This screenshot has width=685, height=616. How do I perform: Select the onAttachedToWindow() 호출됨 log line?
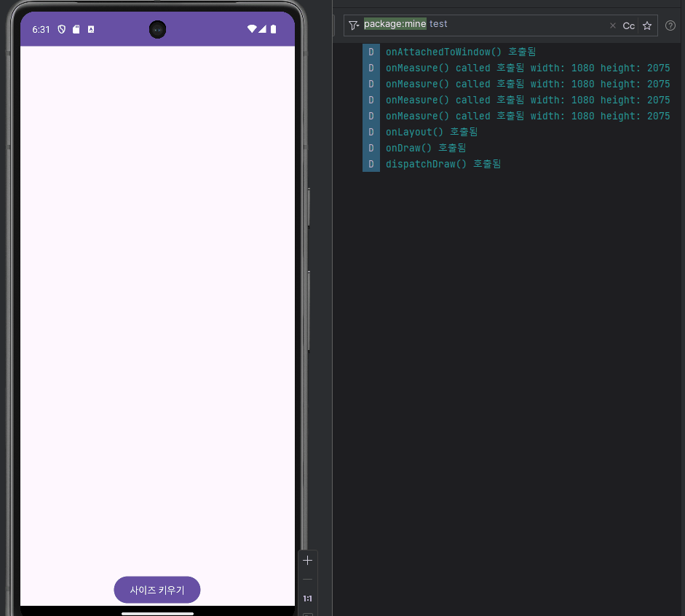[x=461, y=52]
